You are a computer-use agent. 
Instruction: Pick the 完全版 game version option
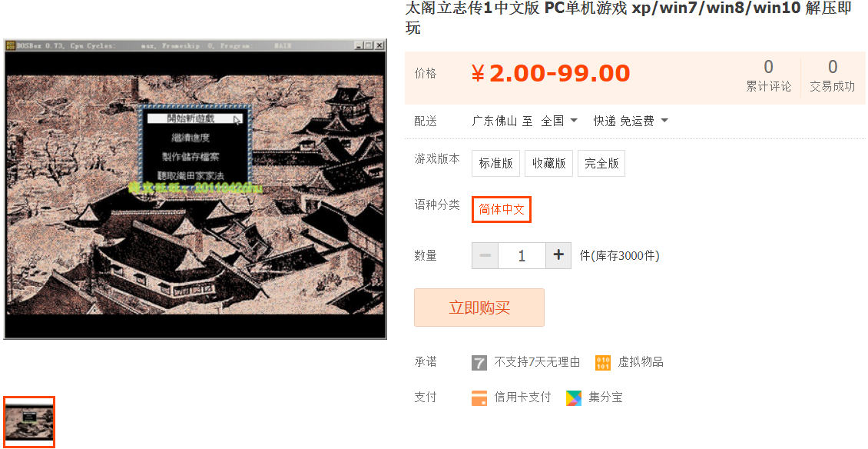point(601,163)
